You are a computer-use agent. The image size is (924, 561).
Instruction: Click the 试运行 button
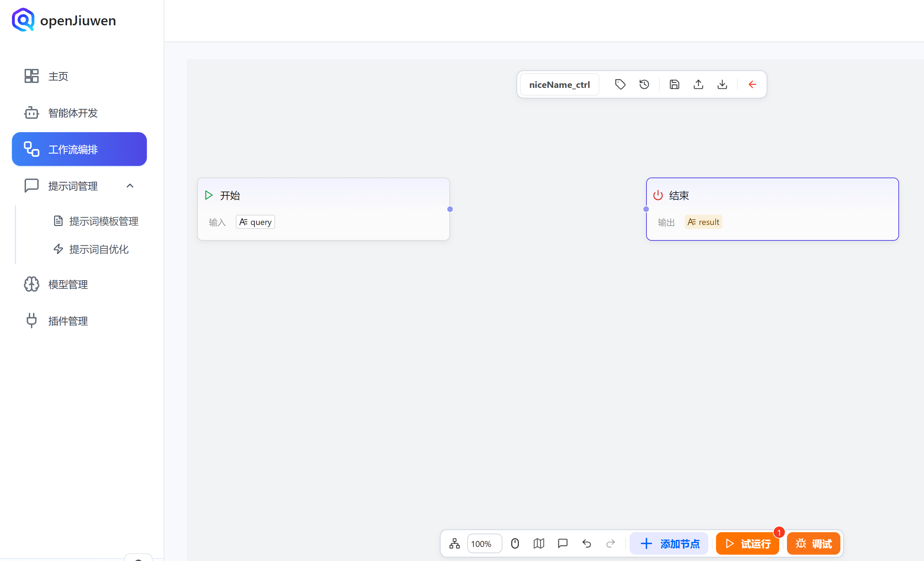pyautogui.click(x=747, y=543)
